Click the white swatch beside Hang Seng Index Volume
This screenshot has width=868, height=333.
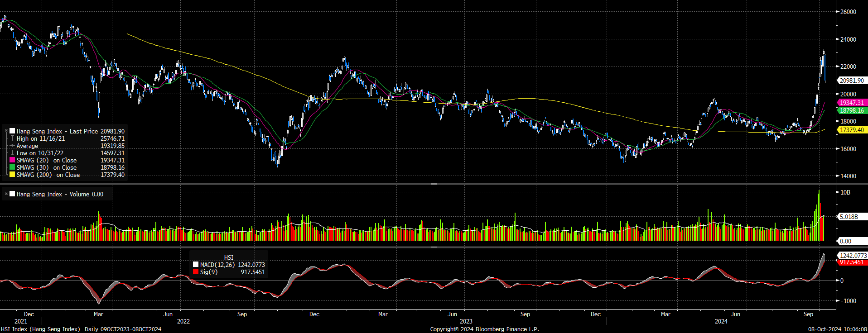pos(12,194)
